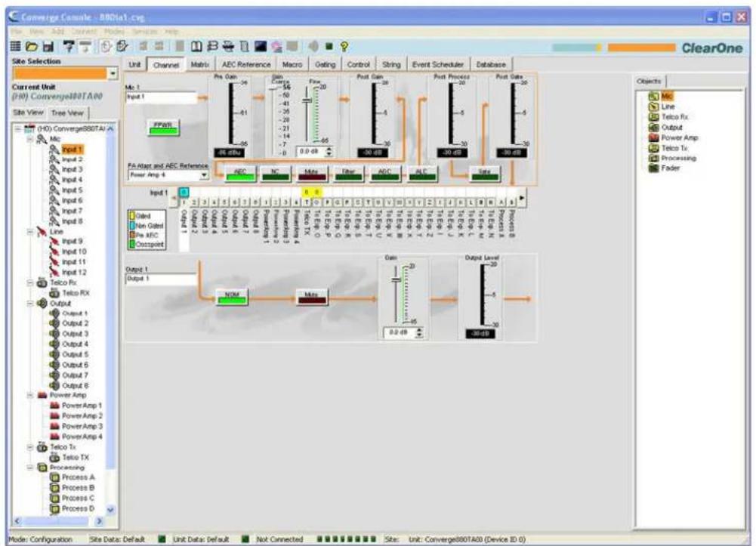Toggle the ALC button
The width and height of the screenshot is (756, 546).
421,174
